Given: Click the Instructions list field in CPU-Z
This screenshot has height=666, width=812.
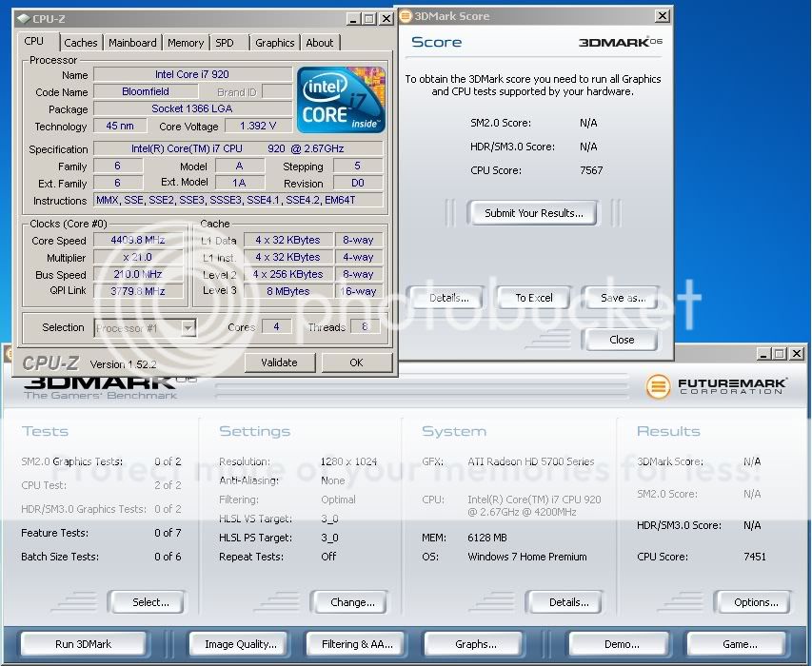Looking at the screenshot, I should click(x=238, y=200).
